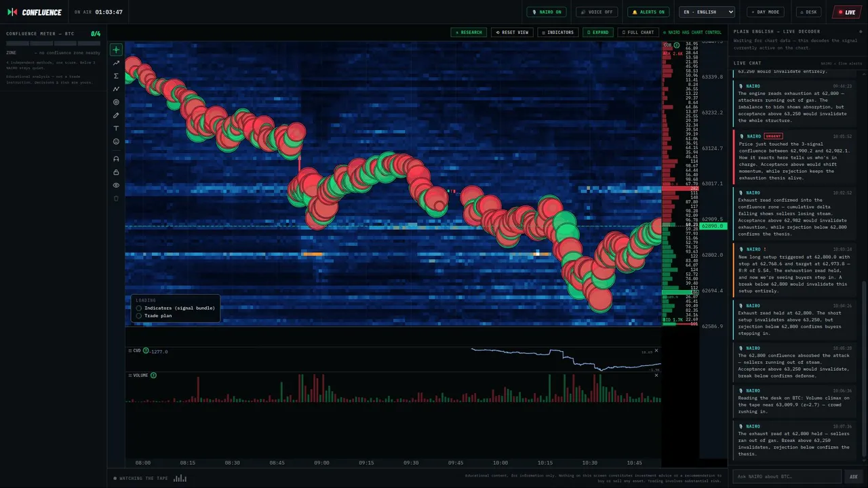Open the NAIRO urgent message about 3-signal confluence

pyautogui.click(x=794, y=157)
